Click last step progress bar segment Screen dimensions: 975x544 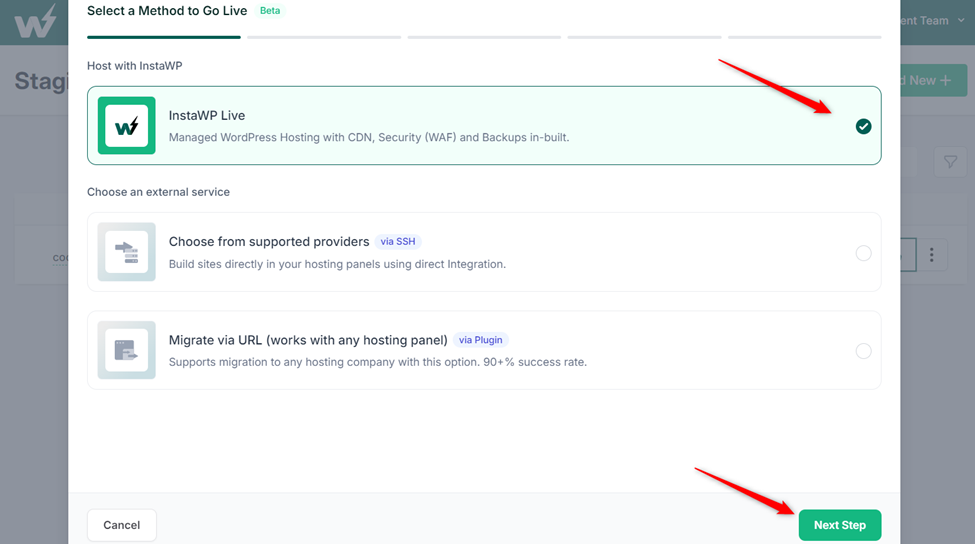[805, 37]
